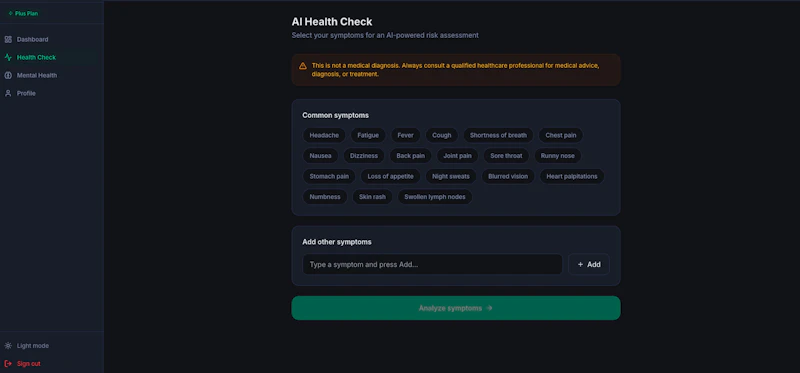Toggle the Joint pain chip
The height and width of the screenshot is (373, 800).
click(x=457, y=156)
